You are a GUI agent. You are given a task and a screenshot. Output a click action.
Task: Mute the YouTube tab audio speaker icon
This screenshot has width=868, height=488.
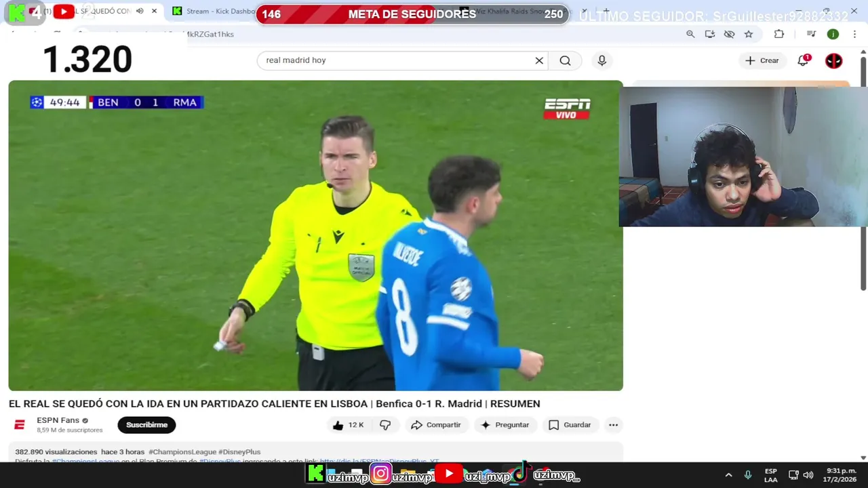point(140,11)
